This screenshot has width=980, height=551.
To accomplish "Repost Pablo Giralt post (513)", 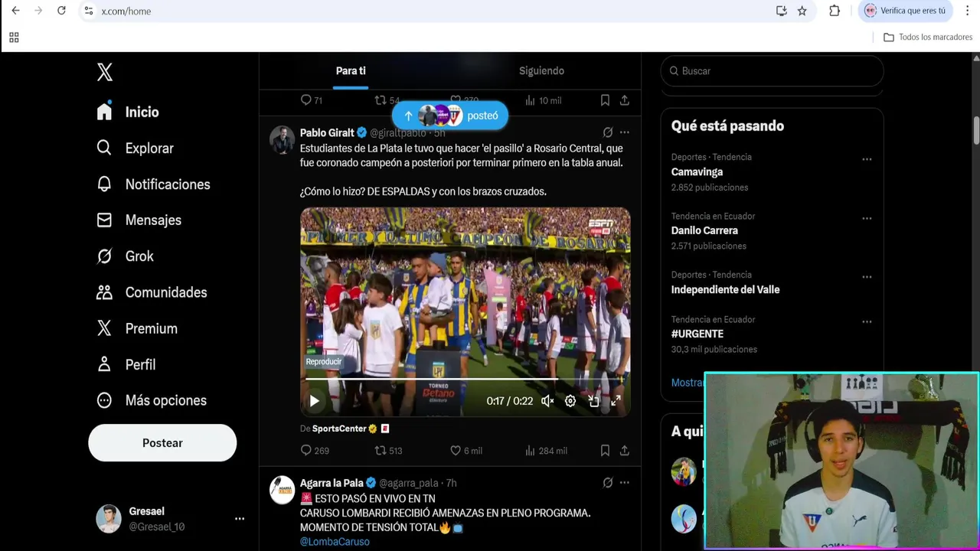I will coord(388,451).
